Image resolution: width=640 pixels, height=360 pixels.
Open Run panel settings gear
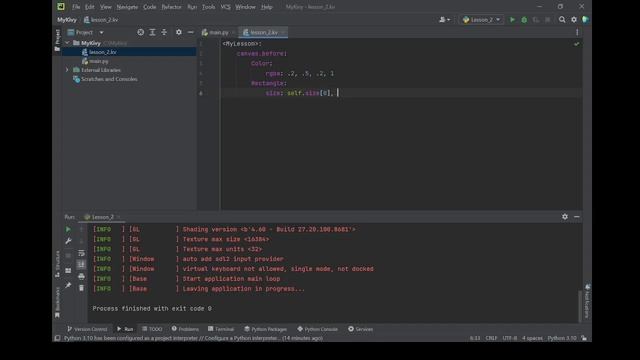564,217
